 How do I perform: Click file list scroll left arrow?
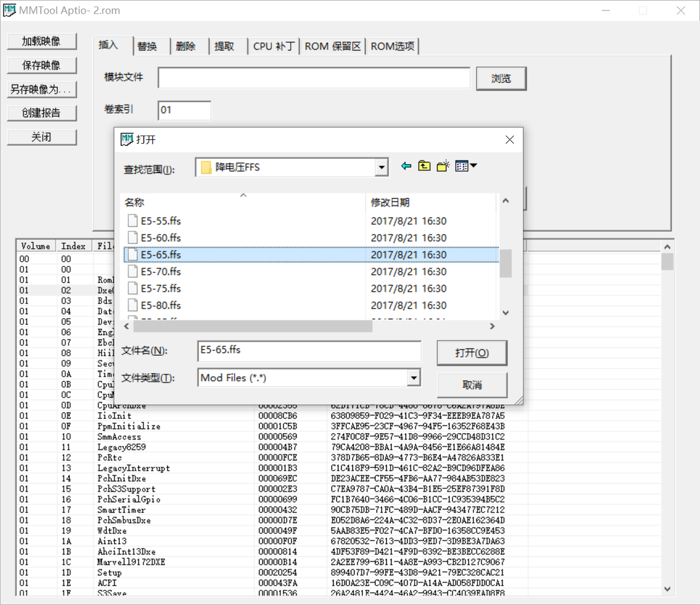coord(127,327)
